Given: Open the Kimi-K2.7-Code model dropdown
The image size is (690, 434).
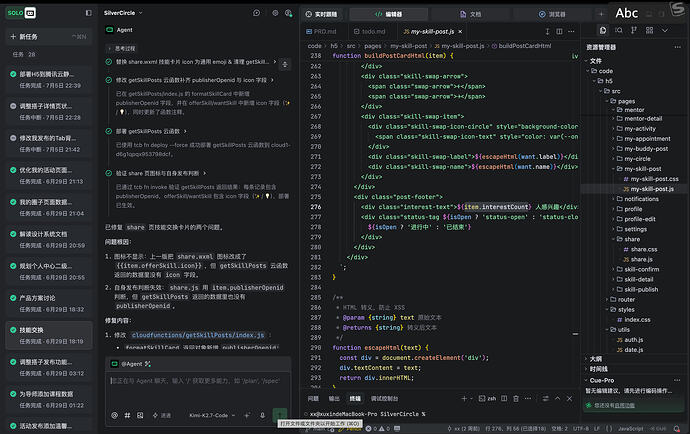Looking at the screenshot, I should (212, 415).
